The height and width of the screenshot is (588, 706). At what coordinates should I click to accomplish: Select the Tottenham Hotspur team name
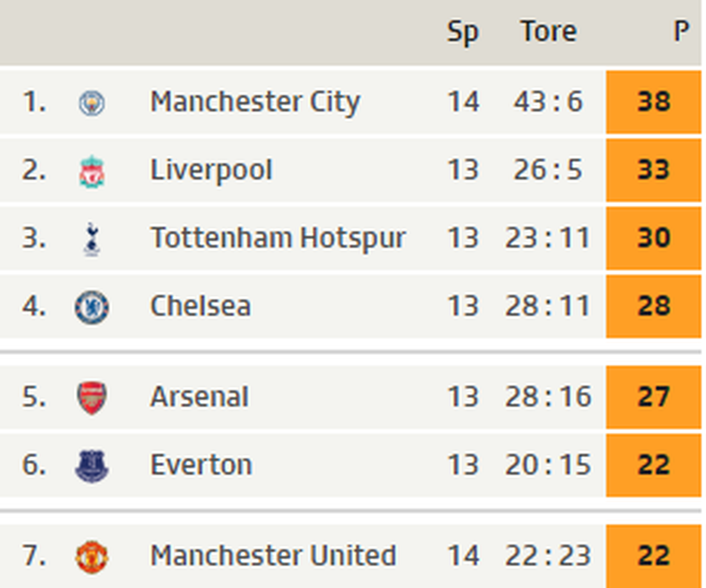click(278, 238)
